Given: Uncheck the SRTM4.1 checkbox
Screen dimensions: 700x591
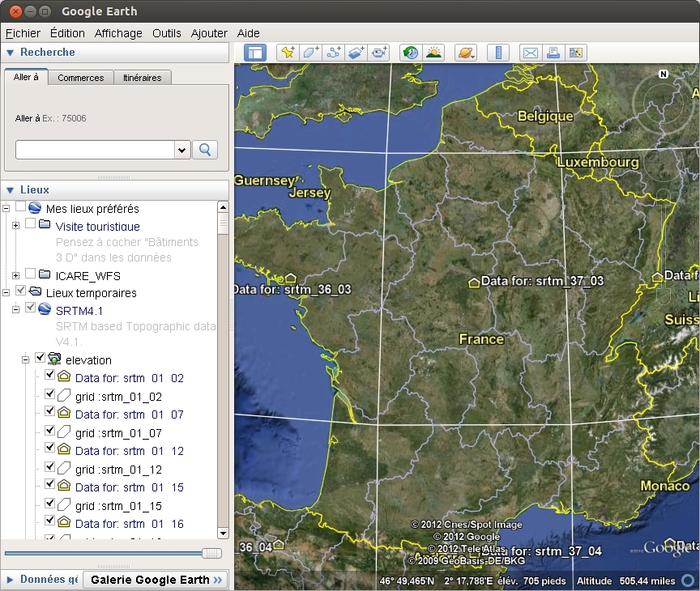Looking at the screenshot, I should pos(30,308).
